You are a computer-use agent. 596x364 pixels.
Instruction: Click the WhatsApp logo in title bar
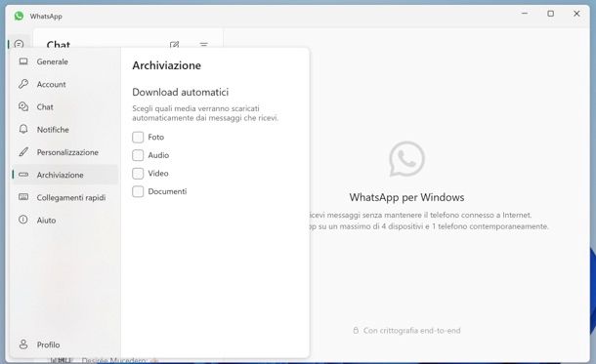tap(19, 16)
